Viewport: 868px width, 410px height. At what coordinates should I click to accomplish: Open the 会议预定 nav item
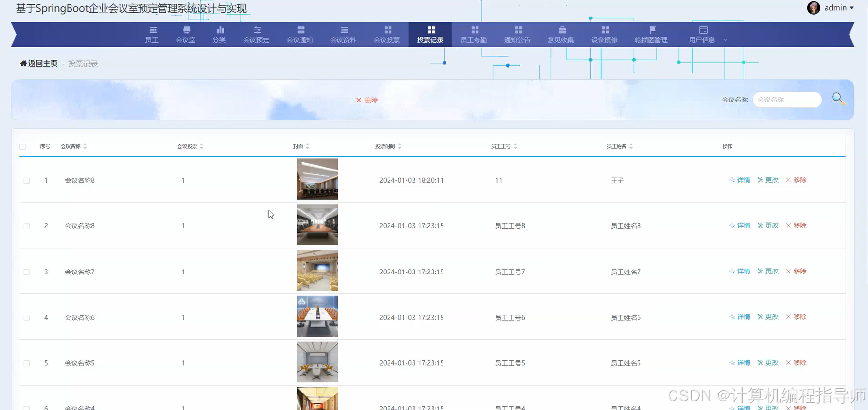tap(256, 34)
